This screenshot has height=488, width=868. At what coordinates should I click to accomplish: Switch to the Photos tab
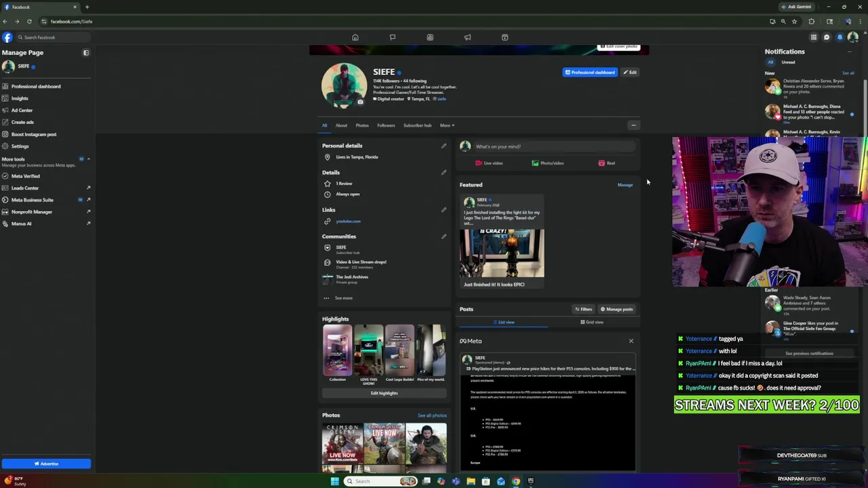[362, 125]
